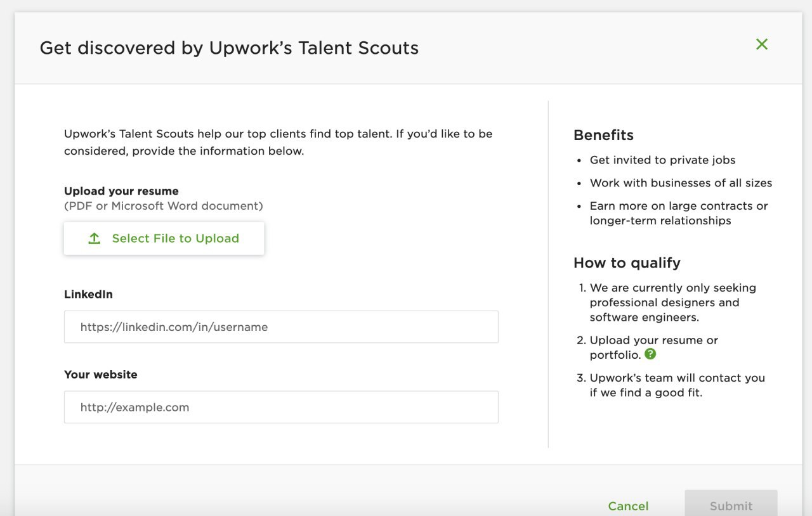The image size is (812, 516).
Task: Click the upload arrow icon
Action: coord(95,238)
